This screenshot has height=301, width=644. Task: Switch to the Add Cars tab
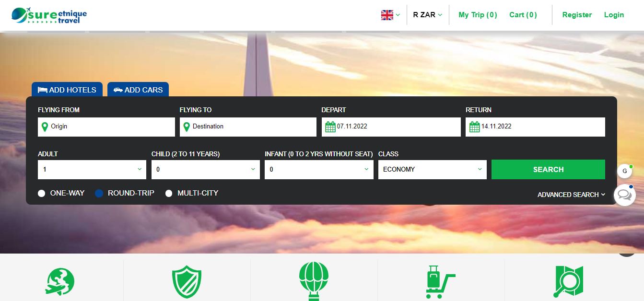coord(138,90)
